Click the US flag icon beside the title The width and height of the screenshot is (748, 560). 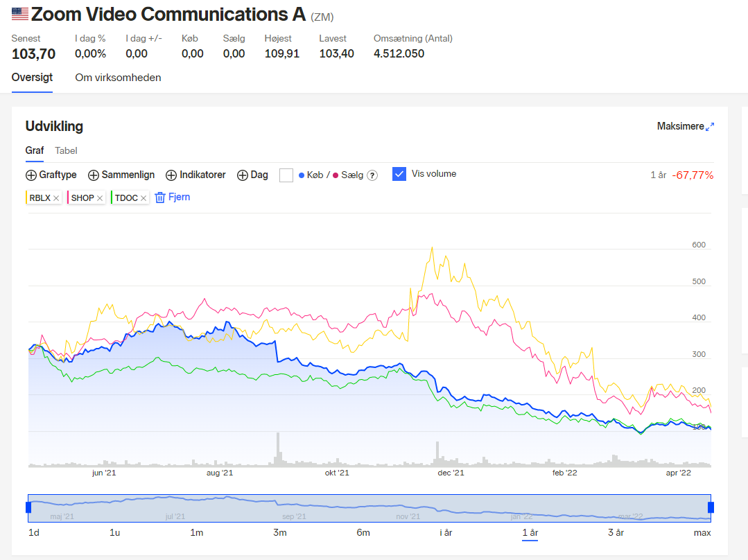click(20, 14)
